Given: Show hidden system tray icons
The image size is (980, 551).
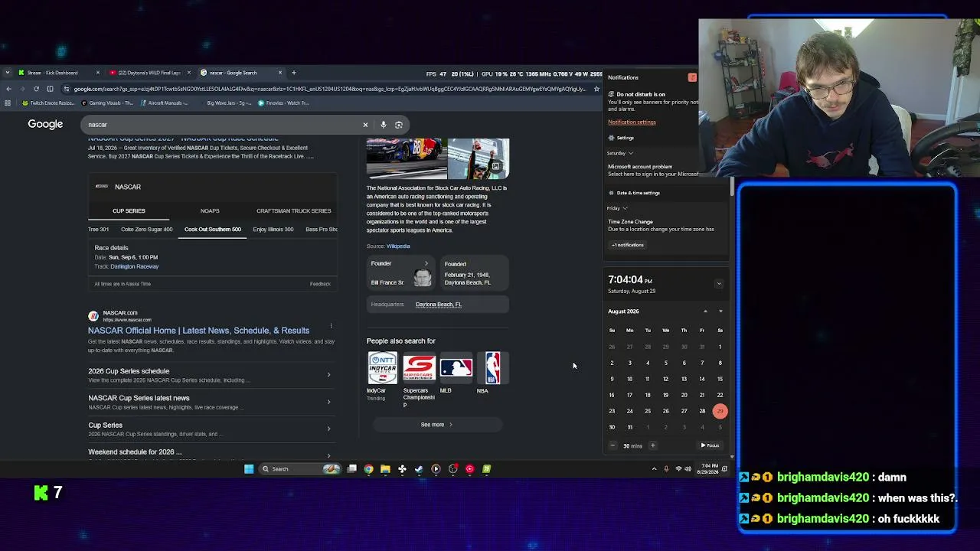Looking at the screenshot, I should [654, 469].
